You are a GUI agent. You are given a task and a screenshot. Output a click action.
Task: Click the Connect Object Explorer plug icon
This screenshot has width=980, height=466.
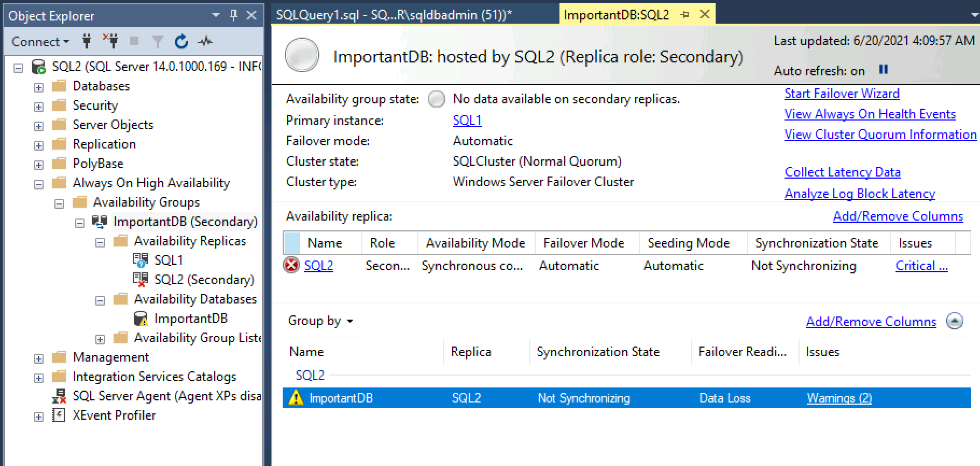86,41
